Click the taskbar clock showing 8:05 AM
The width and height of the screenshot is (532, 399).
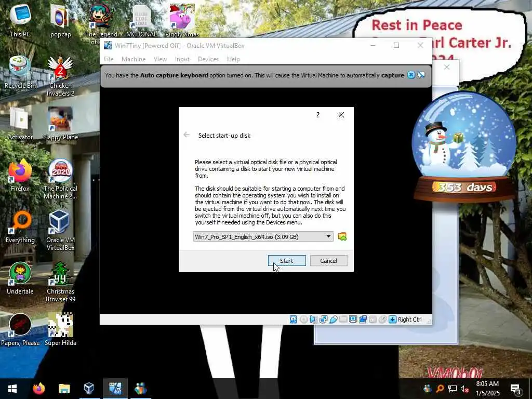pyautogui.click(x=487, y=389)
